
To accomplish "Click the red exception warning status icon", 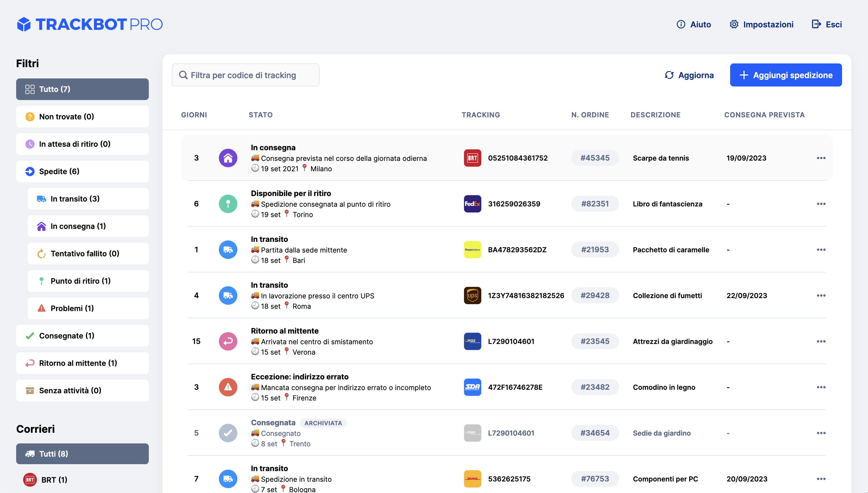I will 228,387.
